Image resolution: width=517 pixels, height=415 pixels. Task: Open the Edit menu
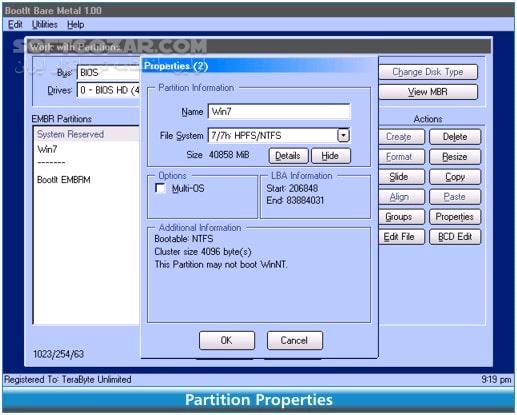pos(15,25)
